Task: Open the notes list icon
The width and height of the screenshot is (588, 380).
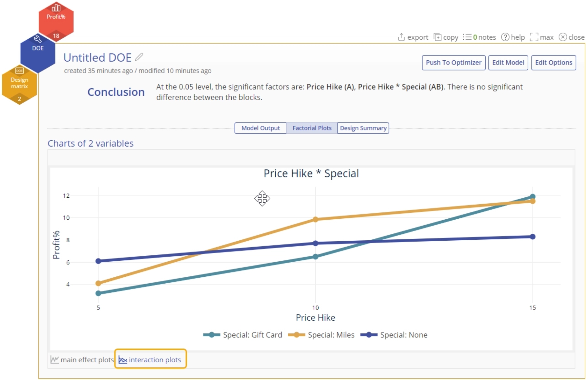Action: [x=467, y=37]
